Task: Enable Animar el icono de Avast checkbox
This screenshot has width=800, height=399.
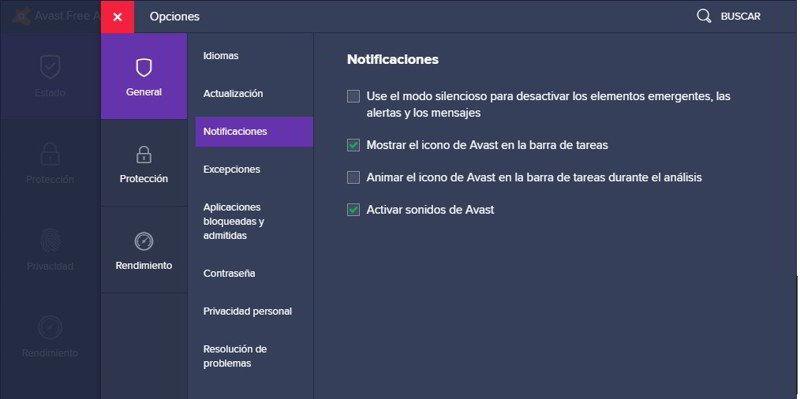Action: [353, 178]
